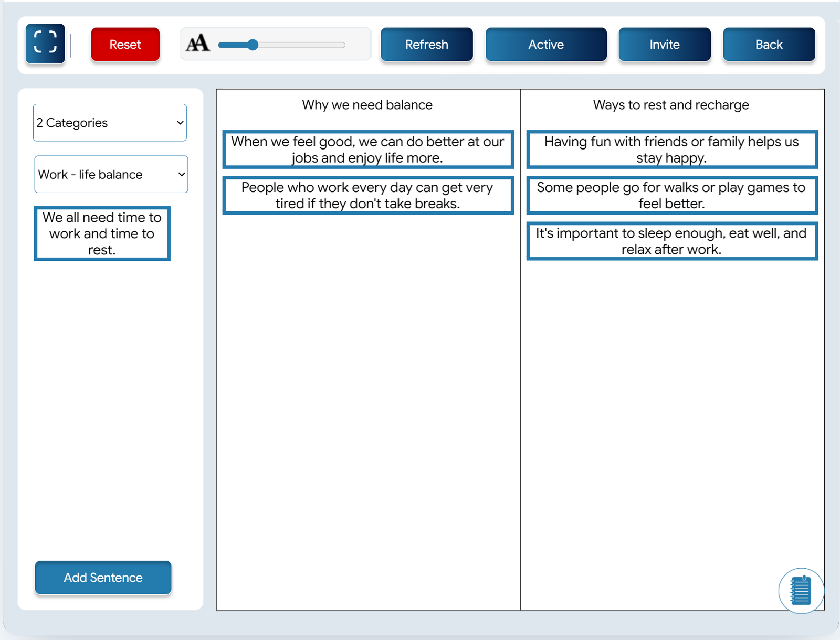This screenshot has height=640, width=840.
Task: Click the "Ways to rest and recharge" heading
Action: pyautogui.click(x=671, y=105)
